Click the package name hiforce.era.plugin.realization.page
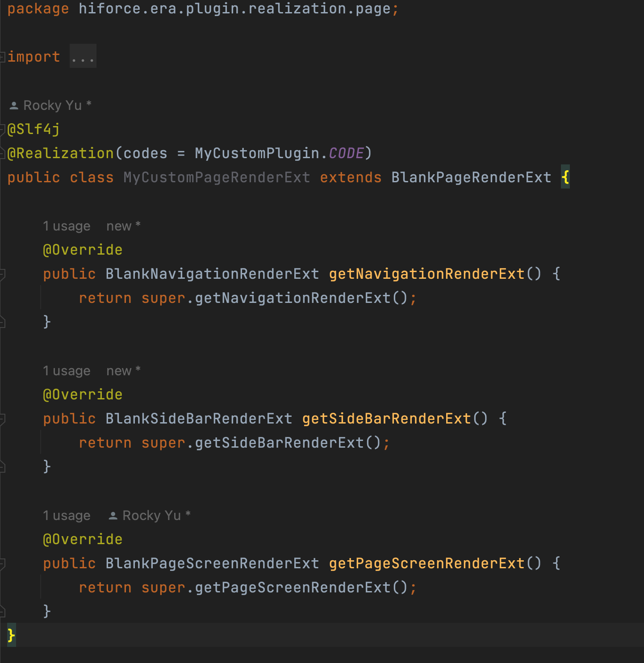The image size is (644, 663). click(234, 8)
